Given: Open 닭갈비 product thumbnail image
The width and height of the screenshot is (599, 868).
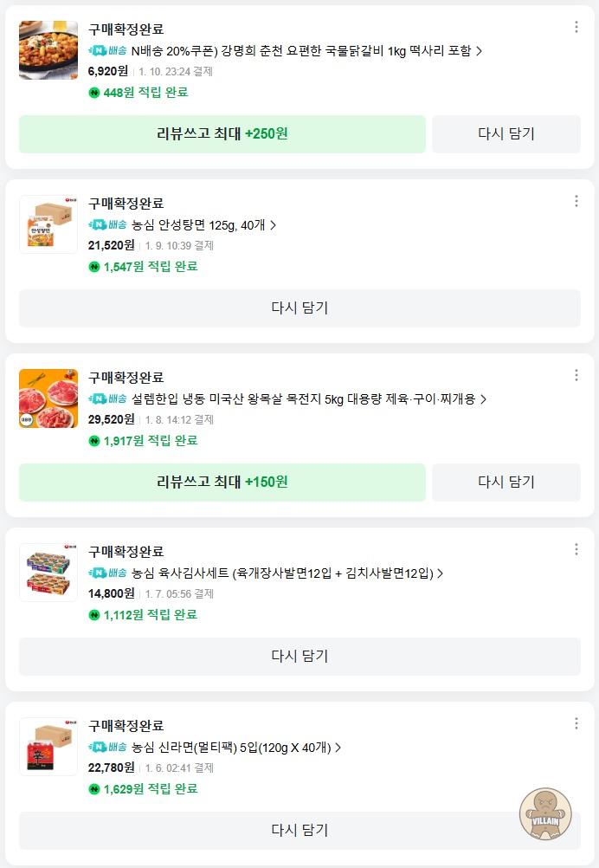Looking at the screenshot, I should 48,50.
